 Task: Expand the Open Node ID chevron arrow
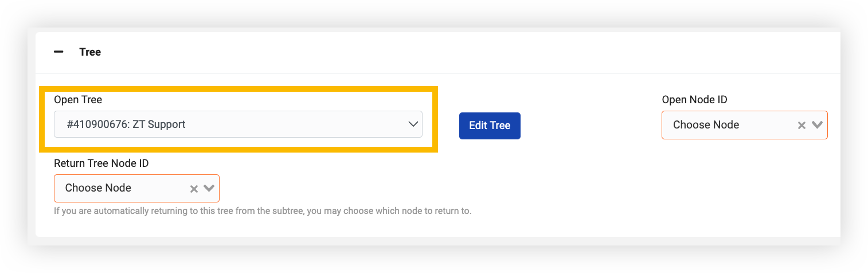pyautogui.click(x=818, y=125)
